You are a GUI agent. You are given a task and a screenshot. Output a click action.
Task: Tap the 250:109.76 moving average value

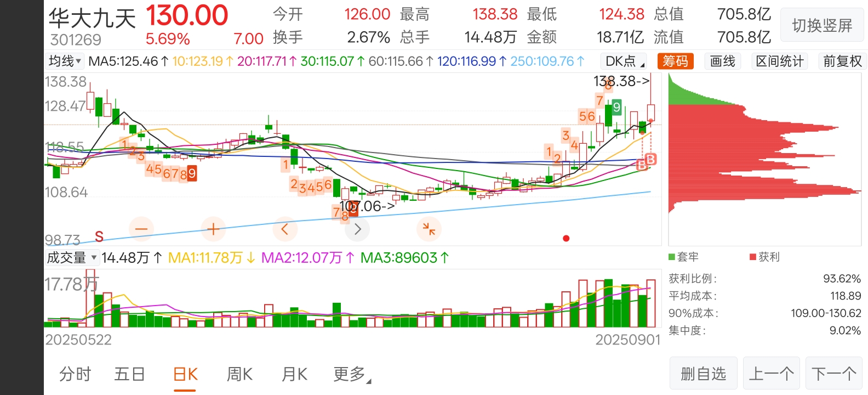coord(547,61)
